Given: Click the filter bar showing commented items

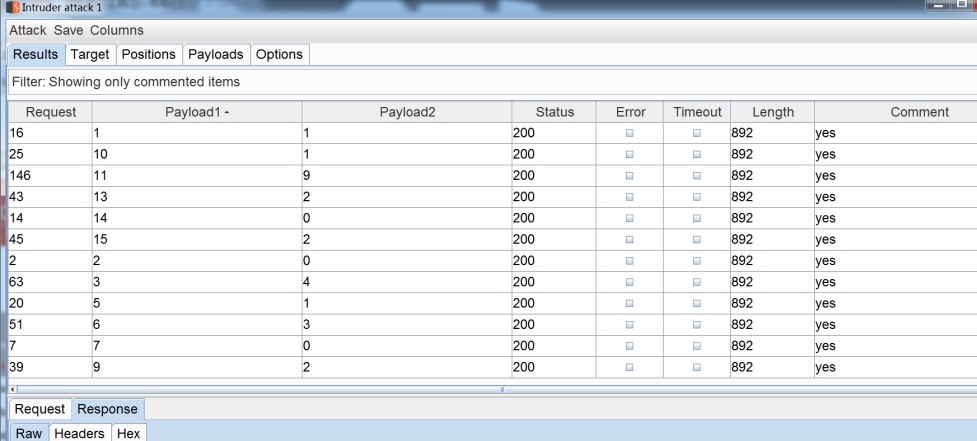Looking at the screenshot, I should 492,82.
